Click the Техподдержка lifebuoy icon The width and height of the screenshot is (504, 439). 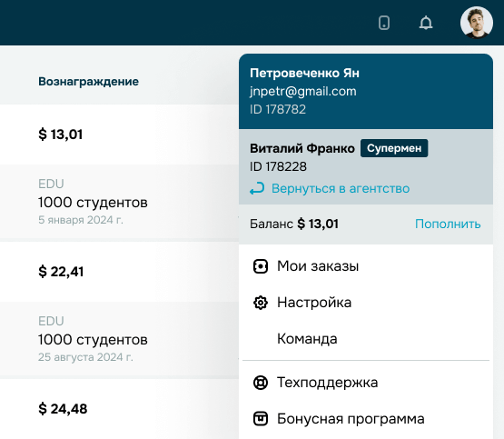pos(261,383)
